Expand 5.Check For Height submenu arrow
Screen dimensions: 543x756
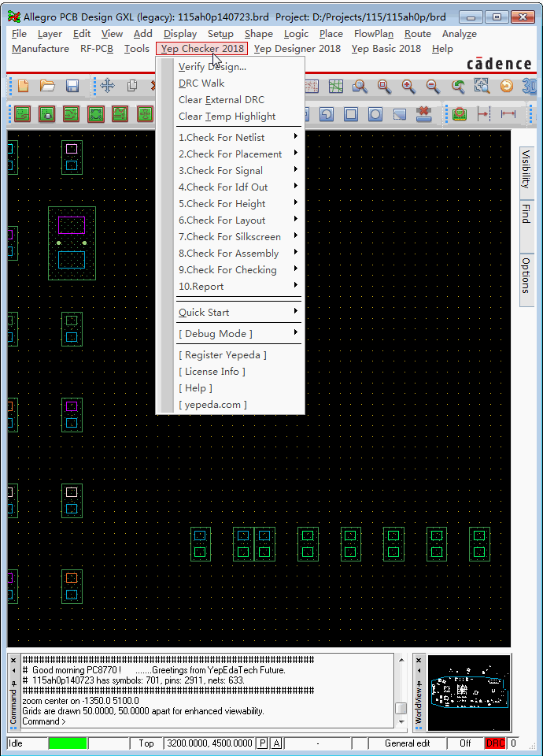click(x=296, y=202)
